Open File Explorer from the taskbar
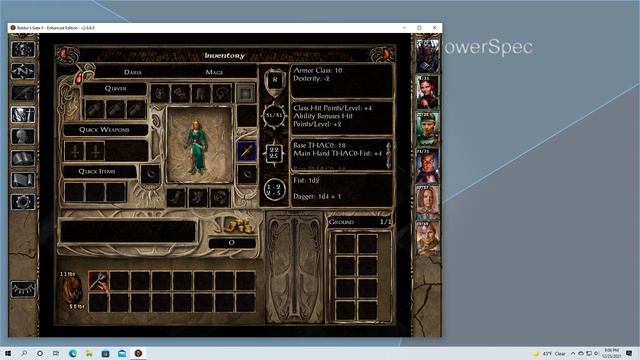The height and width of the screenshot is (360, 640). [x=89, y=353]
